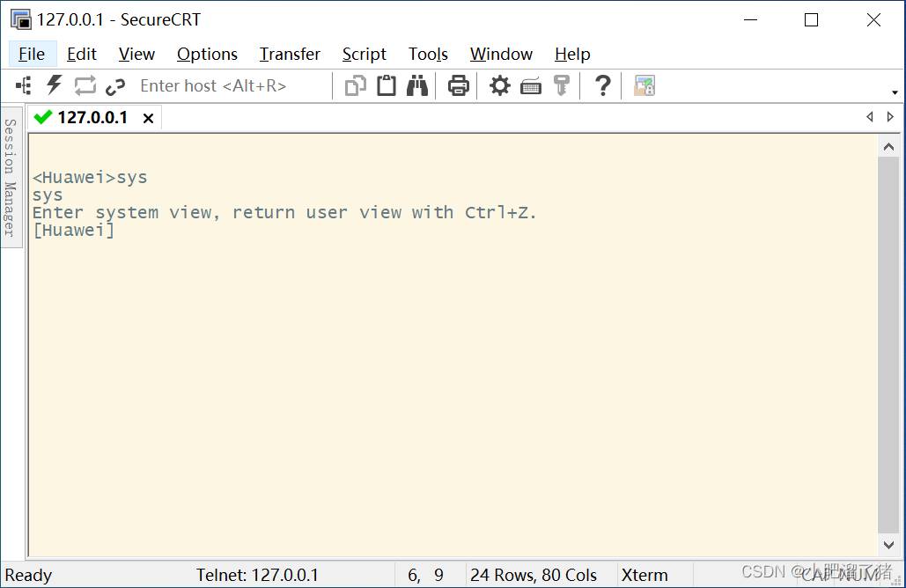This screenshot has width=906, height=588.
Task: Open the Keymap Editor keyboard icon
Action: 531,86
